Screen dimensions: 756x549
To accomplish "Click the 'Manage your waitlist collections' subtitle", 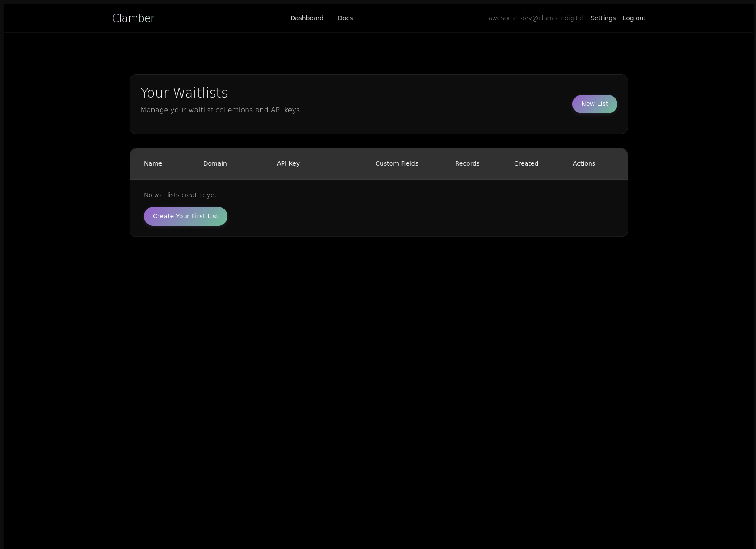I will 220,110.
